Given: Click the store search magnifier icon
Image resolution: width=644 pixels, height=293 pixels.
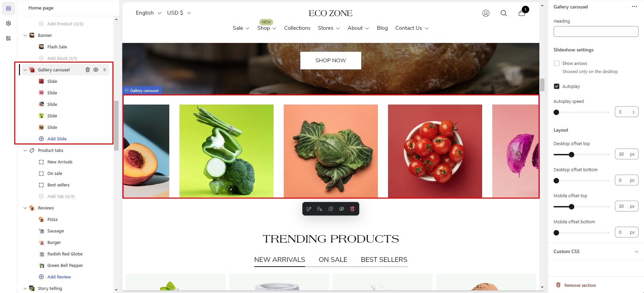Looking at the screenshot, I should 504,13.
